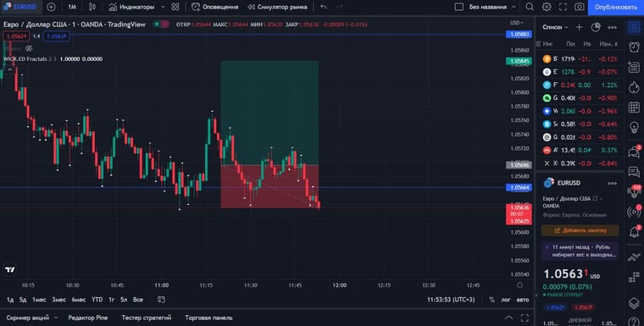Viewport: 644px width, 326px height.
Task: Redo the last chart action
Action: tap(339, 7)
